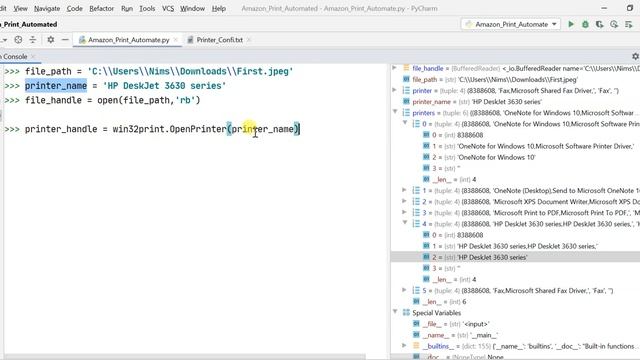Select printers __len__ = 6 row

click(516, 301)
